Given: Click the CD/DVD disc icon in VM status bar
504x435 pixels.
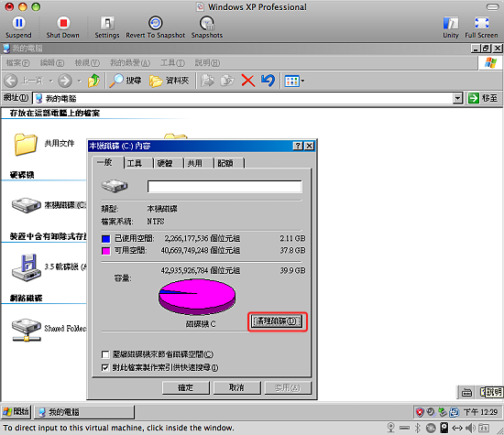Looking at the screenshot, I should 431,428.
